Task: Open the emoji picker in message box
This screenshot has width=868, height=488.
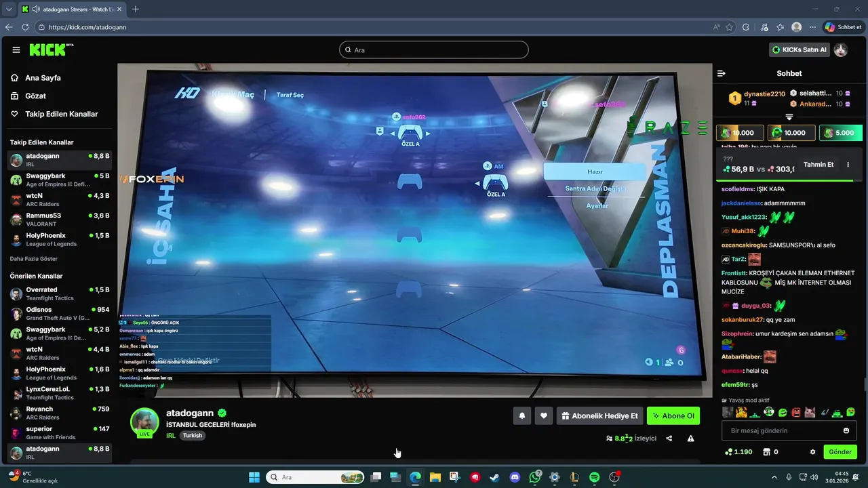Action: tap(846, 430)
